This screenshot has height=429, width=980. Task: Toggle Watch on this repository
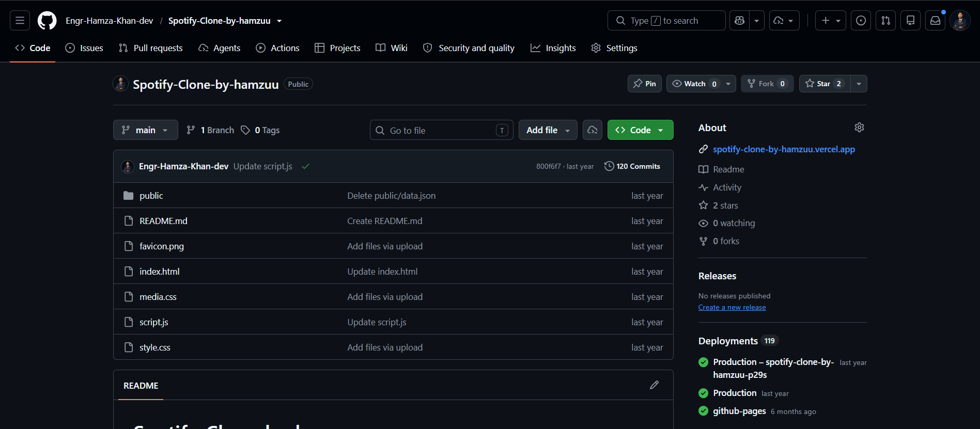[x=694, y=84]
